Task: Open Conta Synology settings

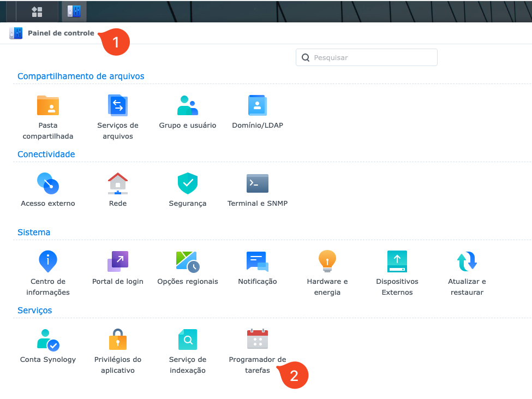Action: [x=48, y=340]
